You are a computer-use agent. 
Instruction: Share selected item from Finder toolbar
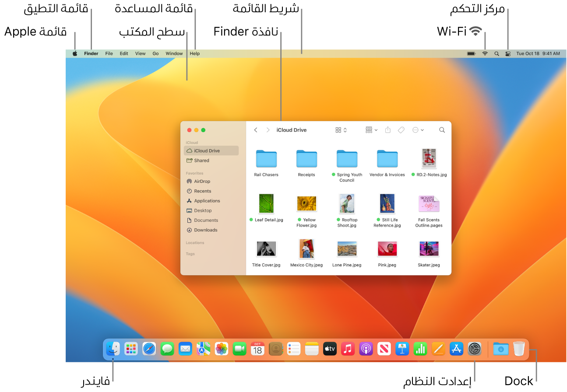click(388, 130)
